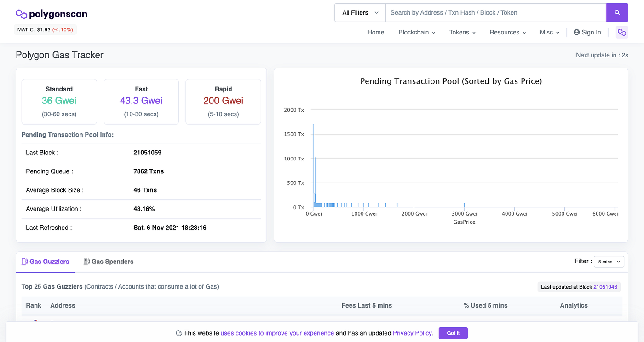Expand the Tokens menu
The width and height of the screenshot is (644, 342).
click(x=462, y=32)
